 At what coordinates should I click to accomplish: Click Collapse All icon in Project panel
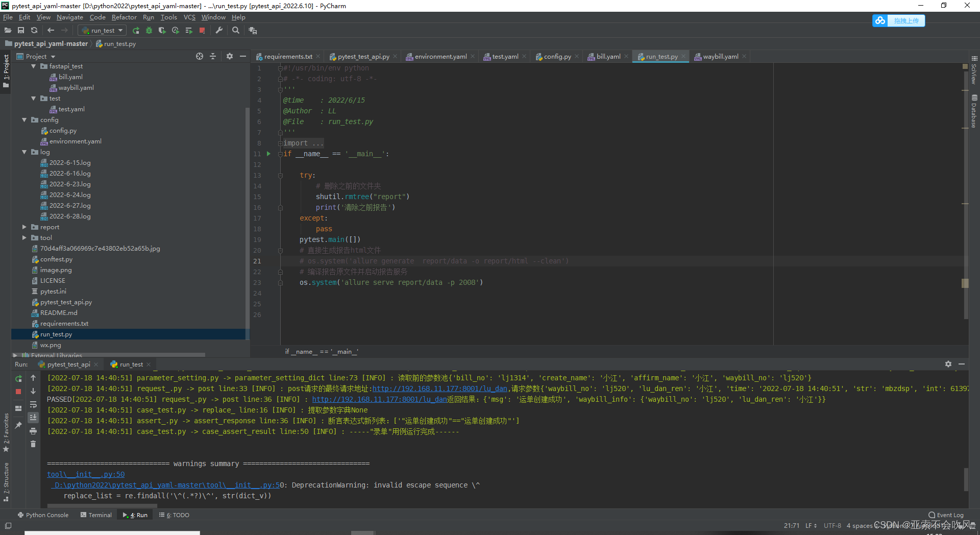213,57
